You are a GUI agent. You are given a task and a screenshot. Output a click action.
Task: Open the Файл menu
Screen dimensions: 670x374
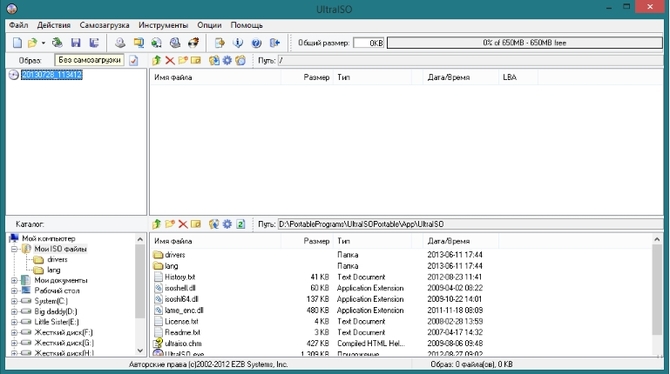coord(18,25)
